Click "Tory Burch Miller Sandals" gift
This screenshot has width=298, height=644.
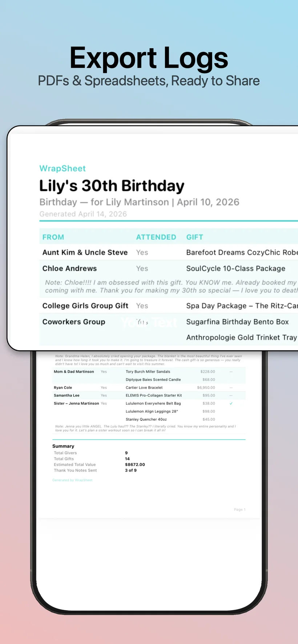tap(148, 372)
